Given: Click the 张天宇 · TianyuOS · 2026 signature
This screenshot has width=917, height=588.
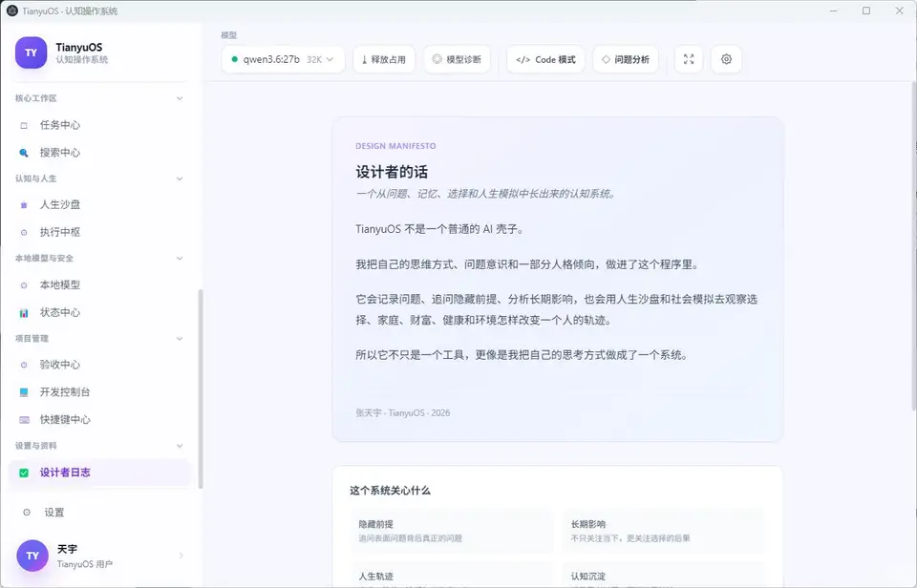Looking at the screenshot, I should coord(403,412).
